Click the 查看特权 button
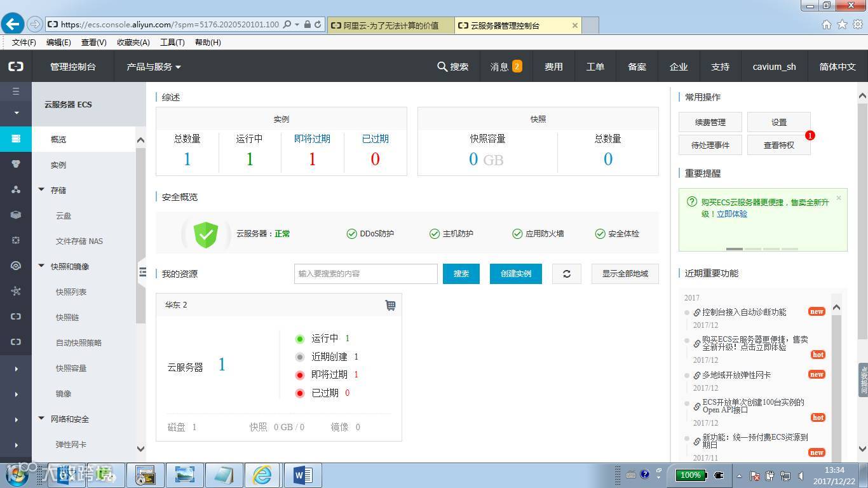Viewport: 868px width, 488px height. 779,145
